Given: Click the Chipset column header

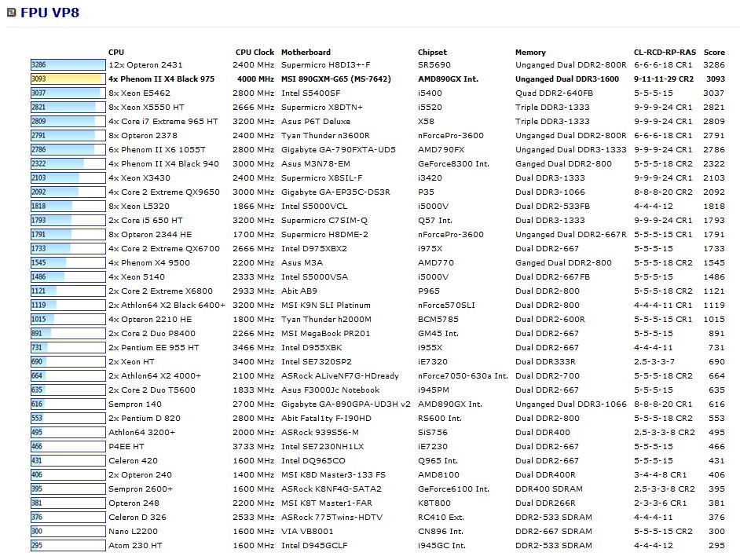Looking at the screenshot, I should click(432, 53).
